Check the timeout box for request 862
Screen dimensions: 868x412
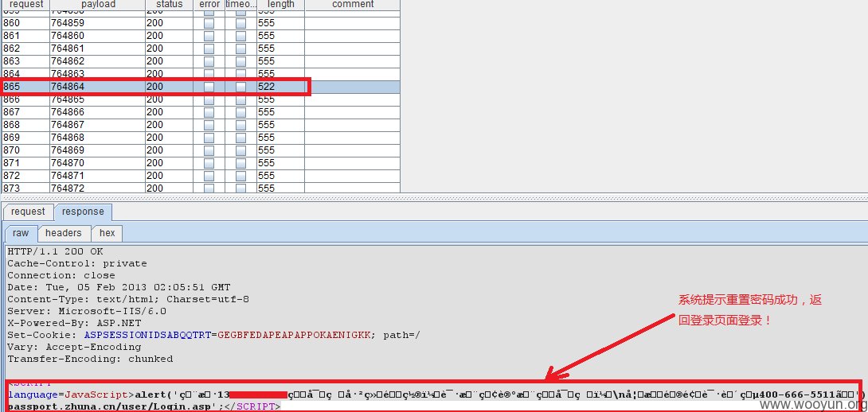tap(240, 49)
